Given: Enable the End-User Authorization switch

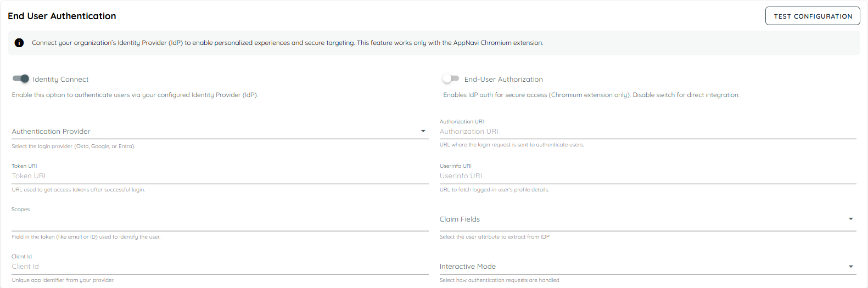Looking at the screenshot, I should (x=451, y=79).
